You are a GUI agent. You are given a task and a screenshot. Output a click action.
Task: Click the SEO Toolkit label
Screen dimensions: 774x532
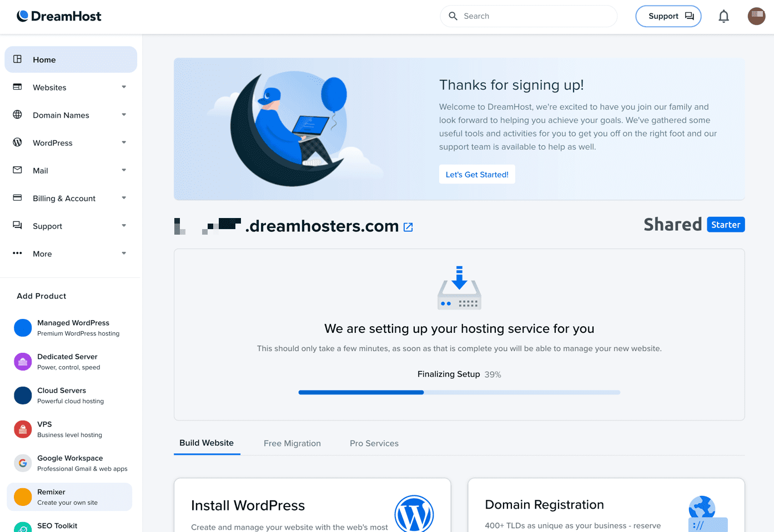point(57,526)
